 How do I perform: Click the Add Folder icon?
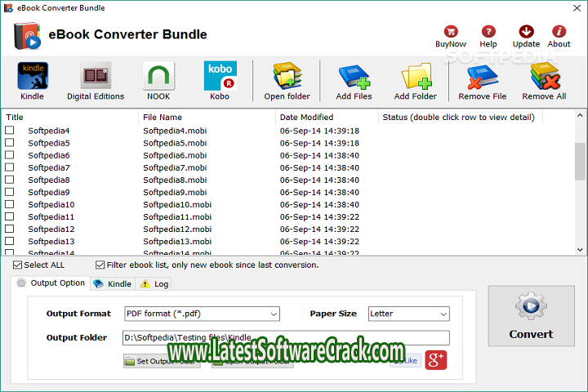(416, 76)
